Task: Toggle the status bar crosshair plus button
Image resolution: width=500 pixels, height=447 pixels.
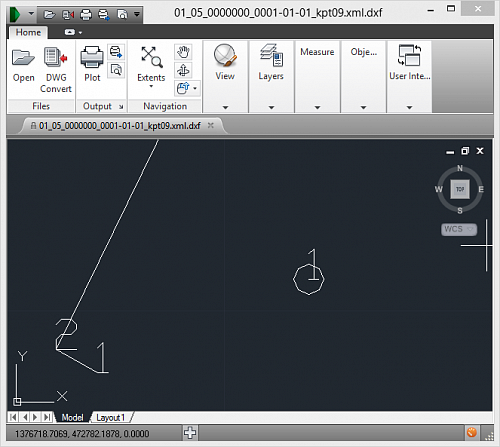Action: pyautogui.click(x=190, y=433)
